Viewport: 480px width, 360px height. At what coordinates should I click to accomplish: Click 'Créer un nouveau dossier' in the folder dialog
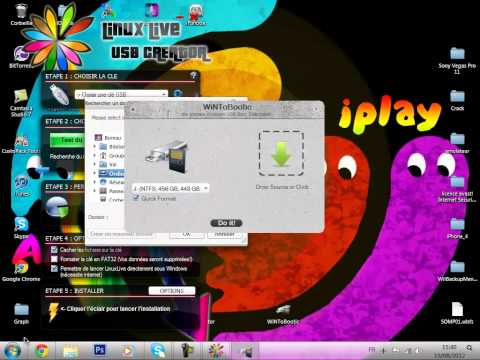pos(121,234)
